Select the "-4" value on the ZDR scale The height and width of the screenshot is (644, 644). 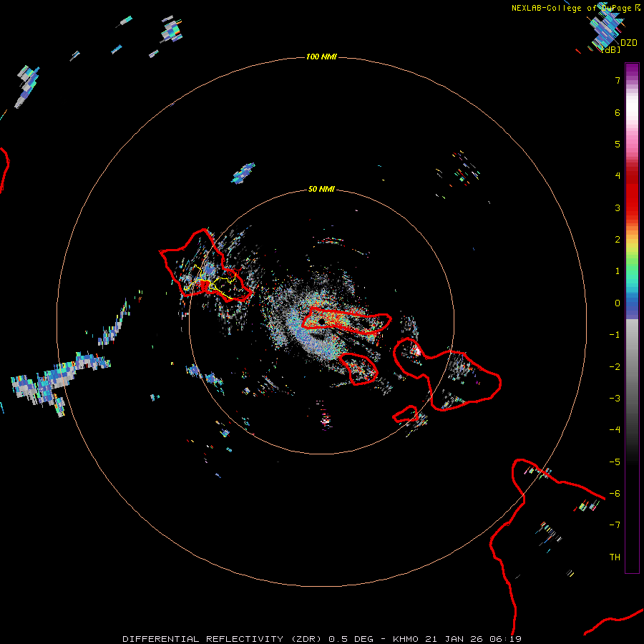[x=615, y=430]
